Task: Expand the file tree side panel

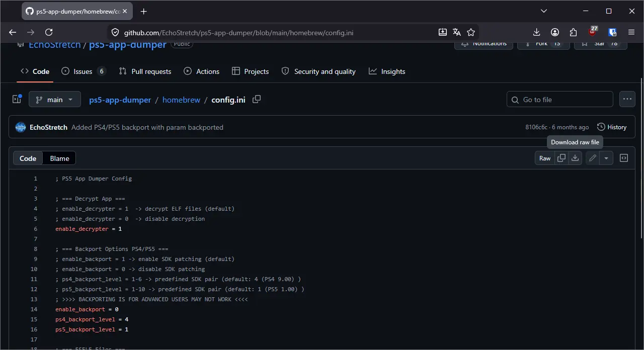Action: [x=17, y=100]
